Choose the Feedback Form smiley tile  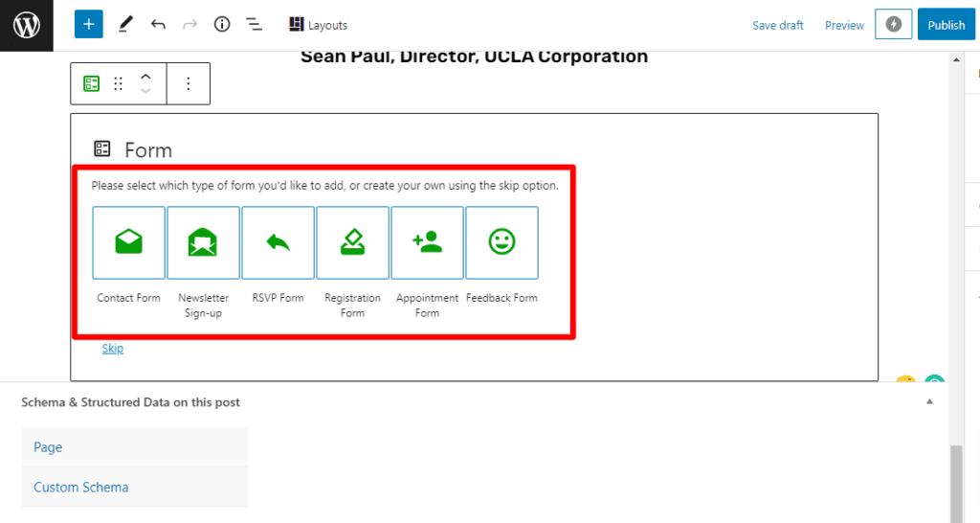pos(501,242)
